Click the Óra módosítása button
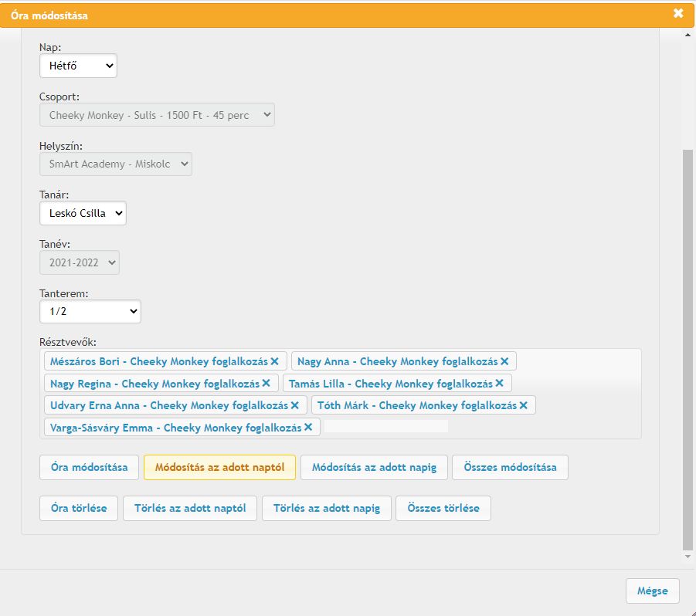The height and width of the screenshot is (616, 696). coord(89,468)
